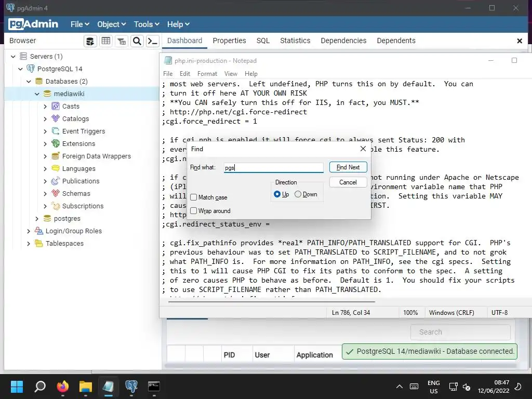Click the Foreign Data Wrappers icon

(55, 156)
